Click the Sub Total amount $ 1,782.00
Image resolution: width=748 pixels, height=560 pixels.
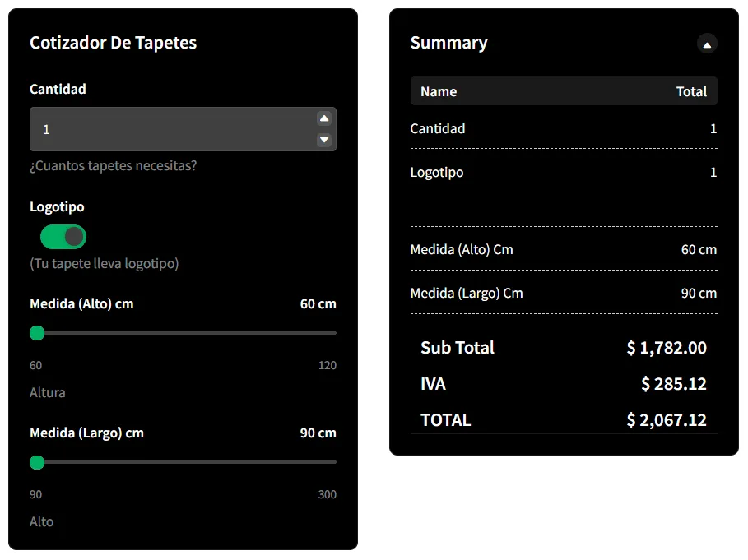pos(666,348)
